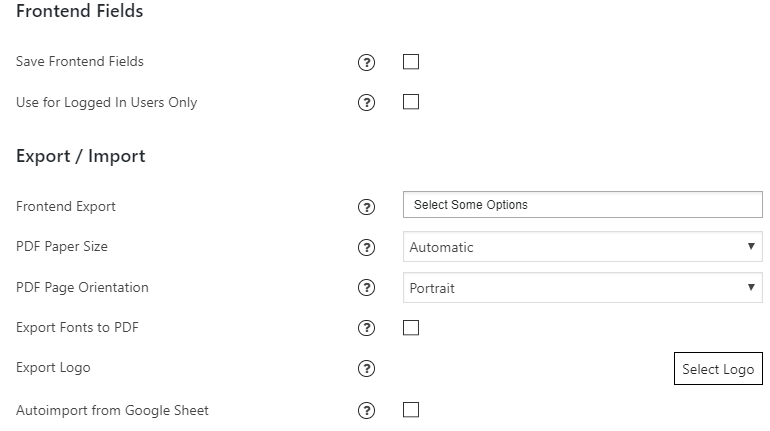Click the Export Logo label

click(53, 368)
